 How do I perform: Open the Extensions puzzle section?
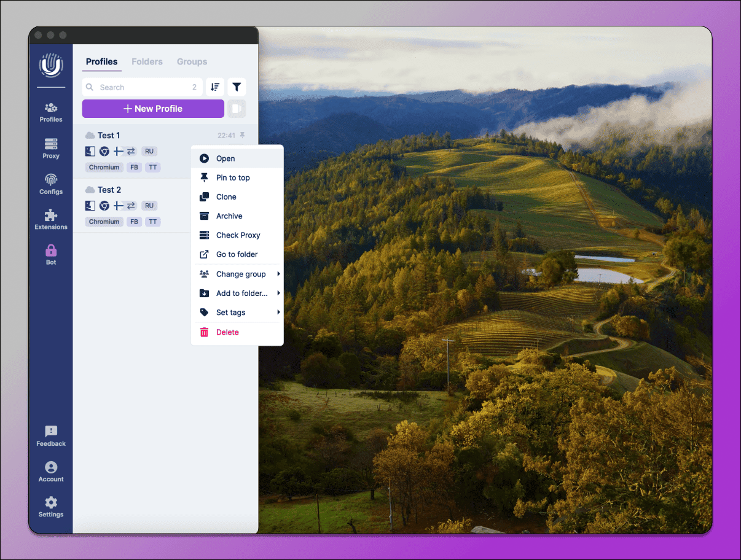pyautogui.click(x=51, y=220)
